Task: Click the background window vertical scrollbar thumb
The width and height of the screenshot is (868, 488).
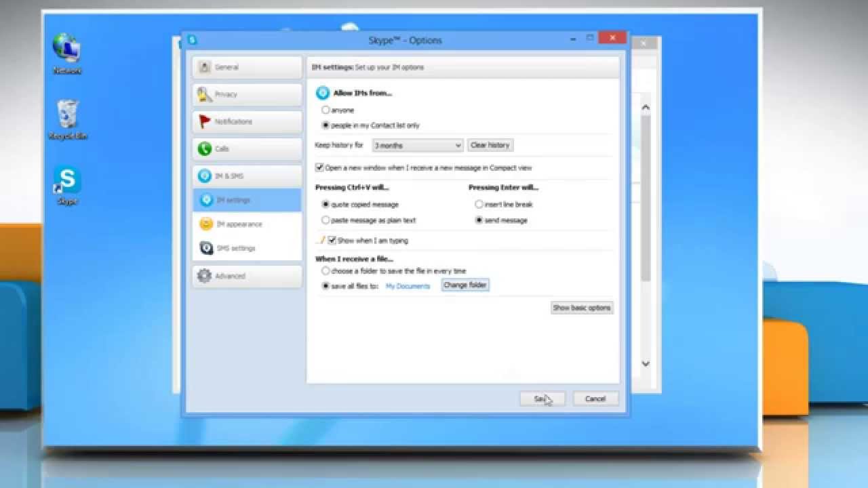Action: point(646,198)
